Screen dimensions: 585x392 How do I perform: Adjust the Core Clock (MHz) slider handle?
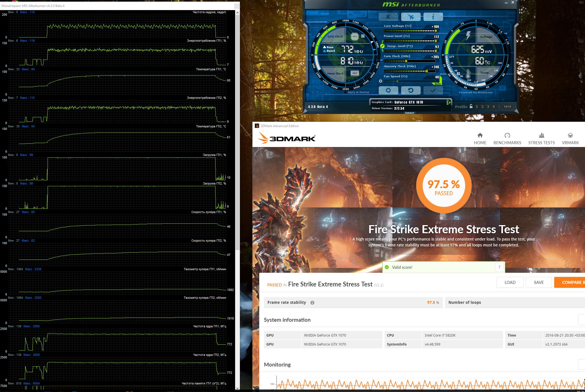pos(406,61)
